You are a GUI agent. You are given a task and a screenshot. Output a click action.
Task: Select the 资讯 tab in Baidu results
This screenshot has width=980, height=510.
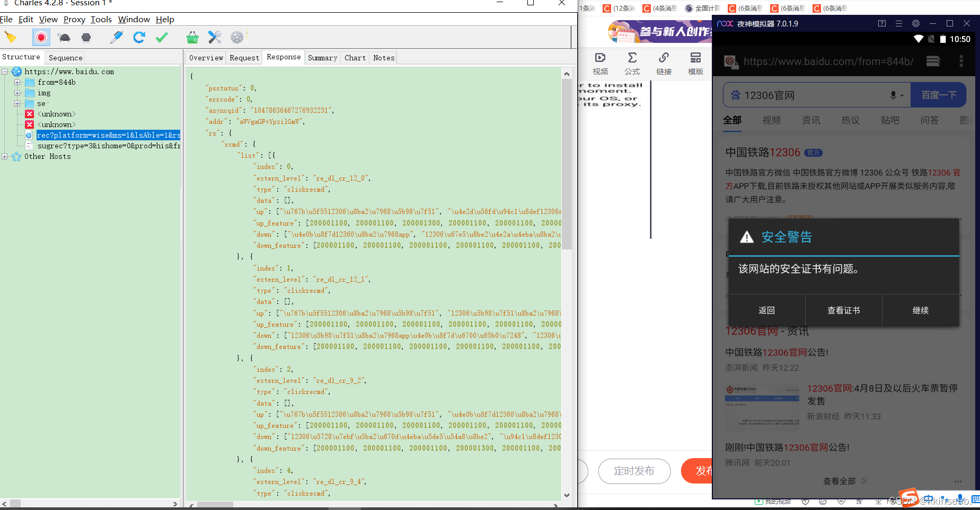811,120
